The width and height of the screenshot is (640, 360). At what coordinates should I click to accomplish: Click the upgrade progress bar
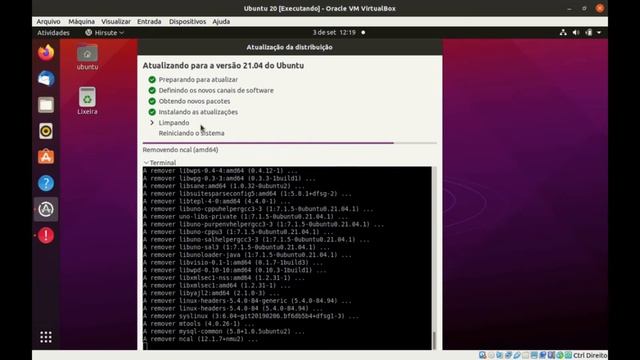point(289,143)
